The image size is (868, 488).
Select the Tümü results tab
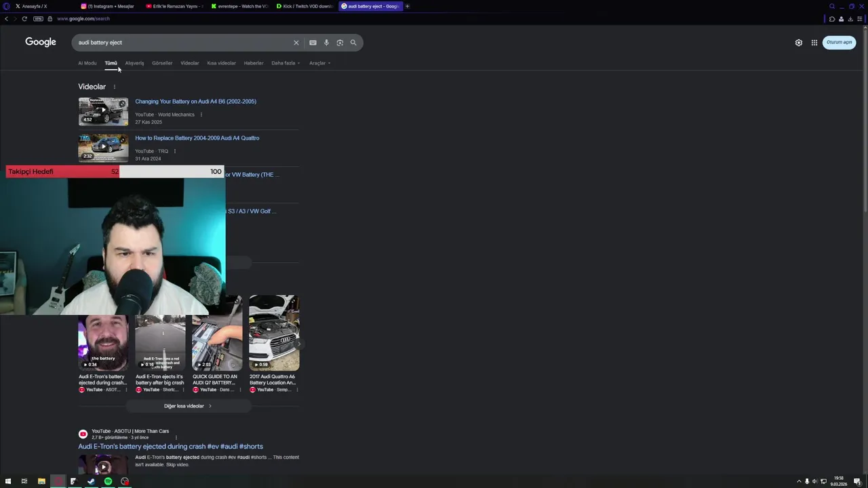(111, 63)
